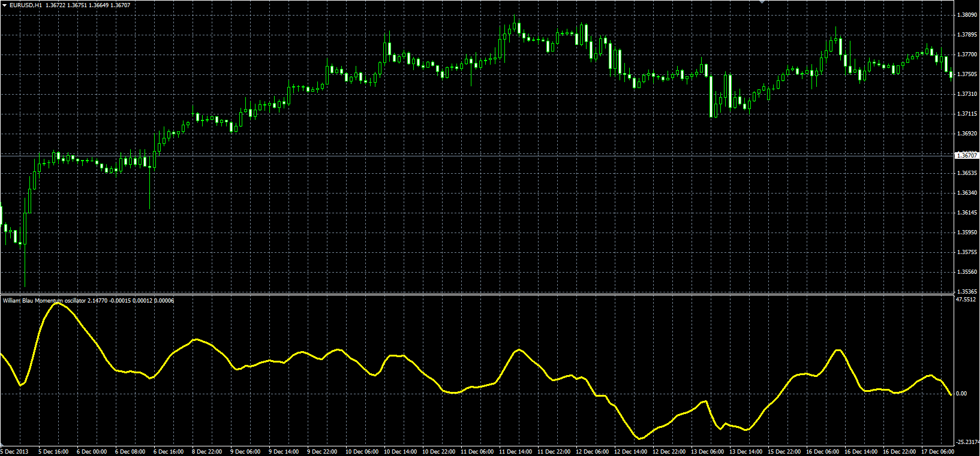Select the chart shift triangle marker at top

(762, 2)
